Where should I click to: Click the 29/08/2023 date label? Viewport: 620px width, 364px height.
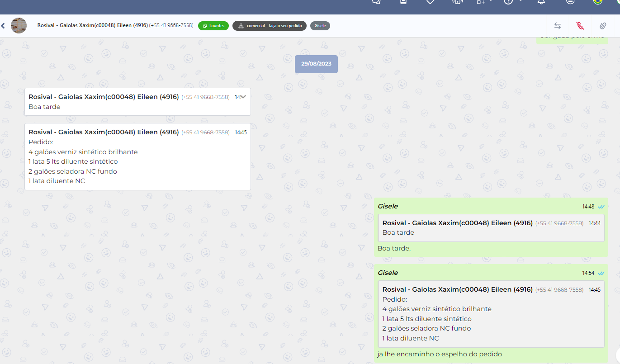point(316,64)
